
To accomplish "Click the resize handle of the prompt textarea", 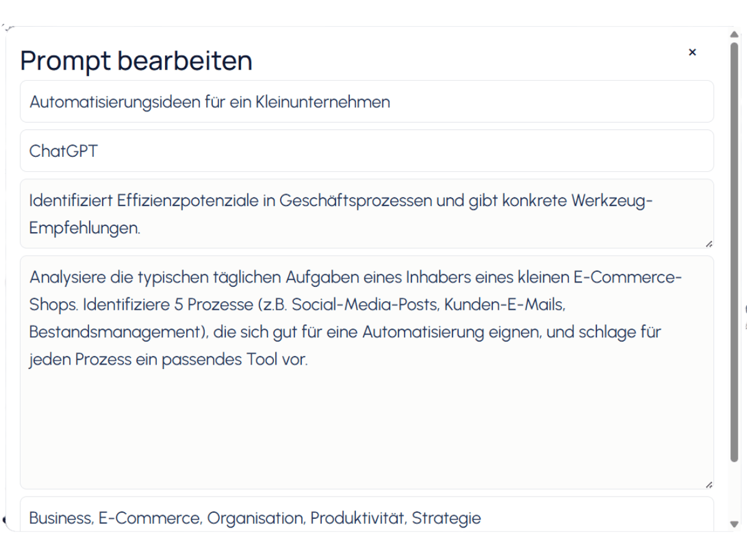I will [x=709, y=485].
